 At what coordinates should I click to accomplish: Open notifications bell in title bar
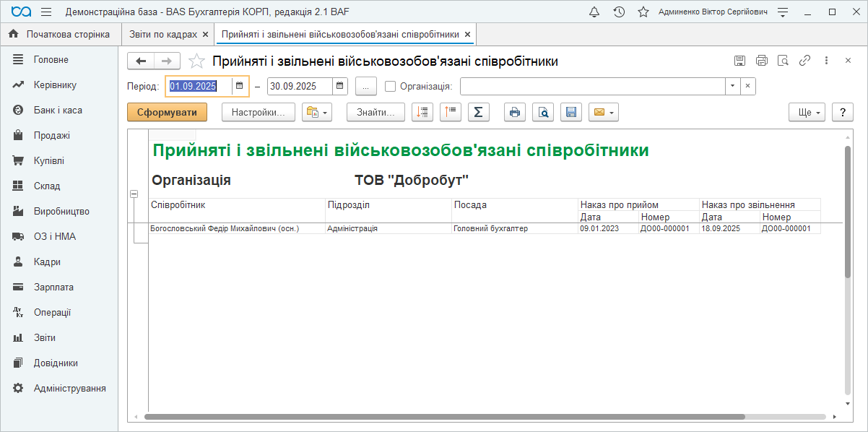click(594, 12)
